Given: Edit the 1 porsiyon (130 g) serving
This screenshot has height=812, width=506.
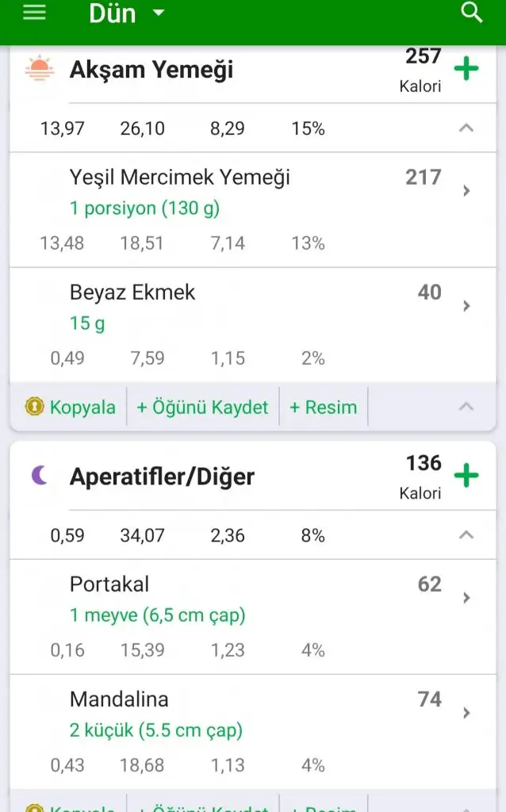Looking at the screenshot, I should 144,209.
